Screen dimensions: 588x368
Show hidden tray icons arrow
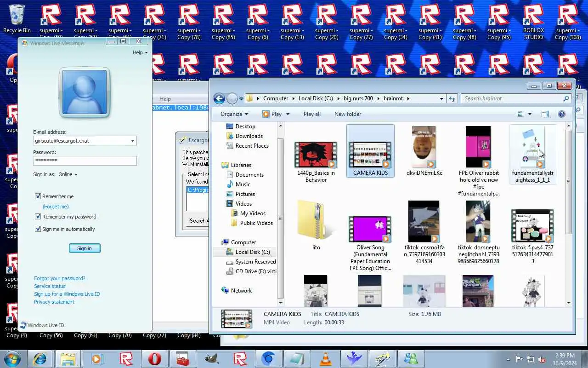(x=508, y=359)
